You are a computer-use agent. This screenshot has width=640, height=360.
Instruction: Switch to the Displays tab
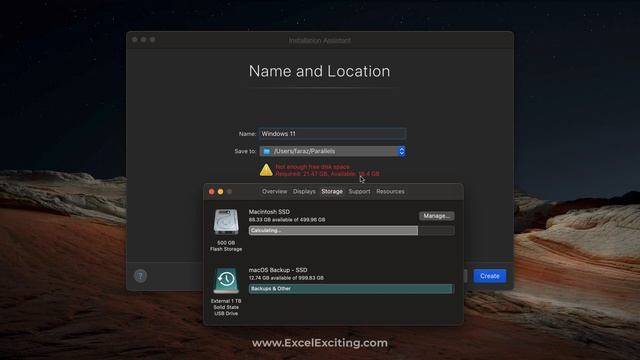(304, 191)
